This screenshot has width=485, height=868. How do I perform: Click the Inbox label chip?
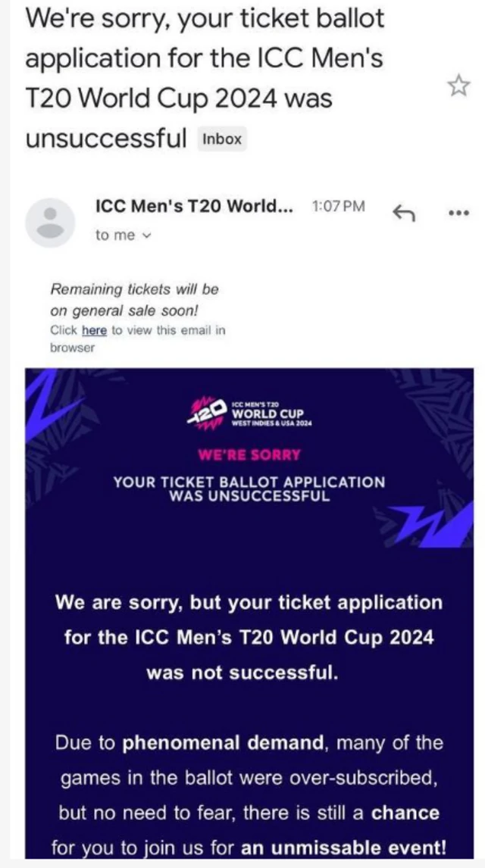point(222,139)
